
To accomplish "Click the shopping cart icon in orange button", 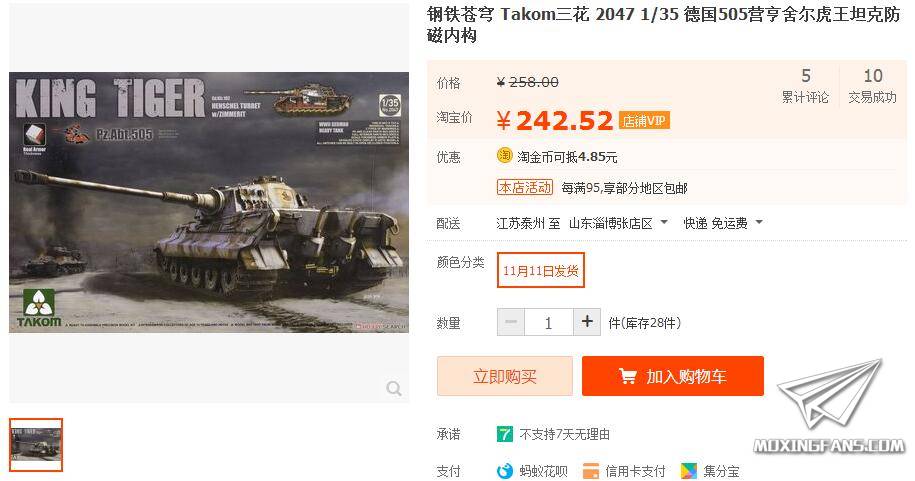I will [x=628, y=377].
